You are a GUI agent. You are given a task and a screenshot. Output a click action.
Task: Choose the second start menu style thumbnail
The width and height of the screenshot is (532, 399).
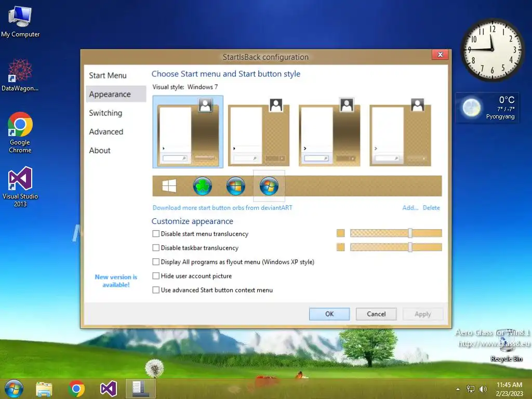click(x=259, y=131)
